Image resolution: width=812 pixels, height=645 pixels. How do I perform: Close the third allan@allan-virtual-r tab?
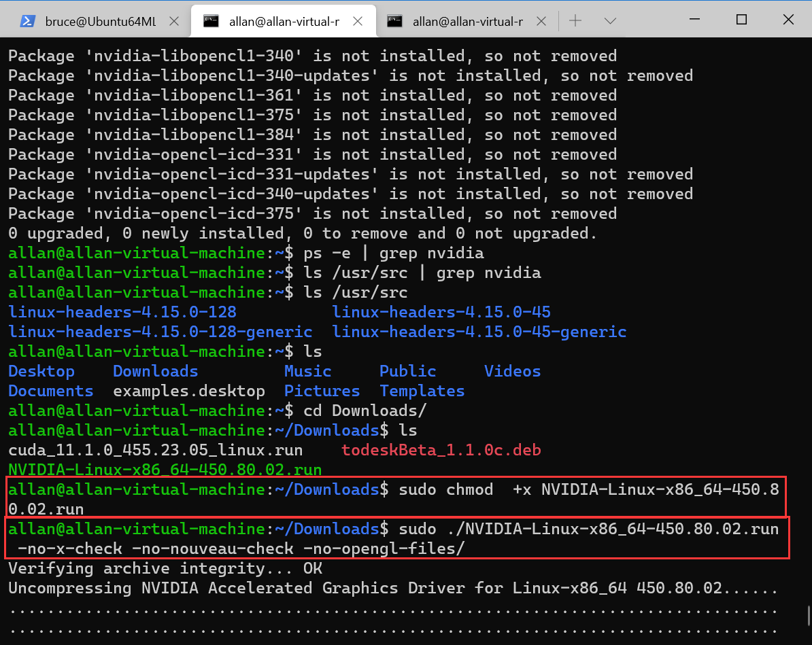pos(541,21)
